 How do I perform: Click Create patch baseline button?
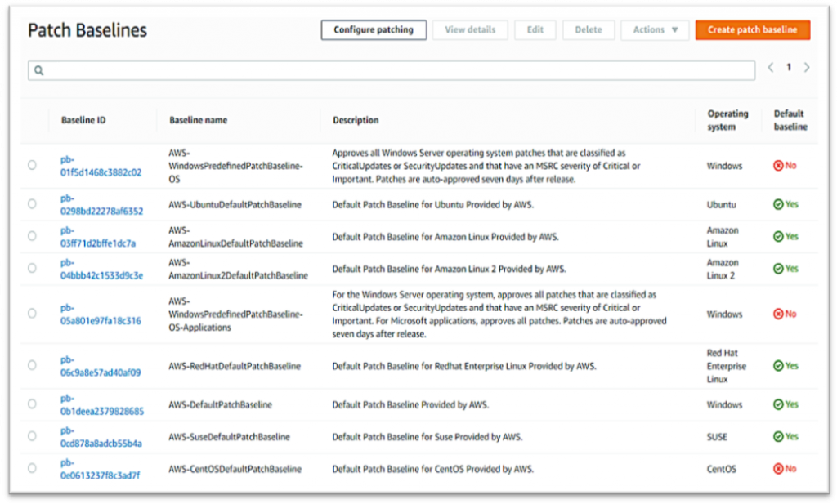tap(752, 30)
